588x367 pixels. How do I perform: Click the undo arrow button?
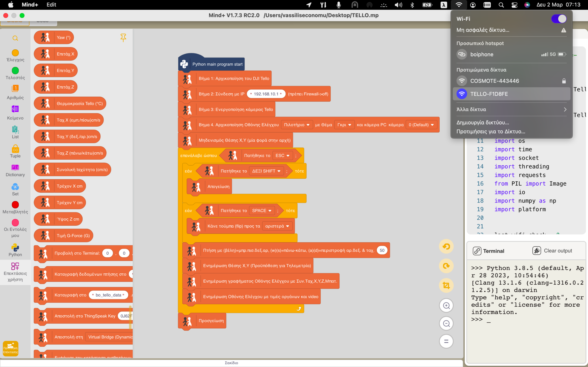pyautogui.click(x=446, y=246)
